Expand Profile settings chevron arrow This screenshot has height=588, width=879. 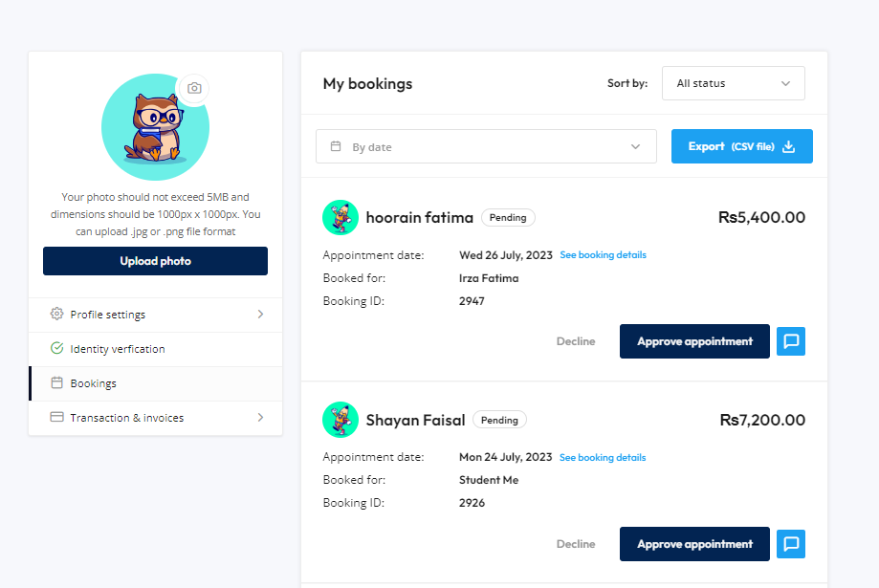point(260,314)
